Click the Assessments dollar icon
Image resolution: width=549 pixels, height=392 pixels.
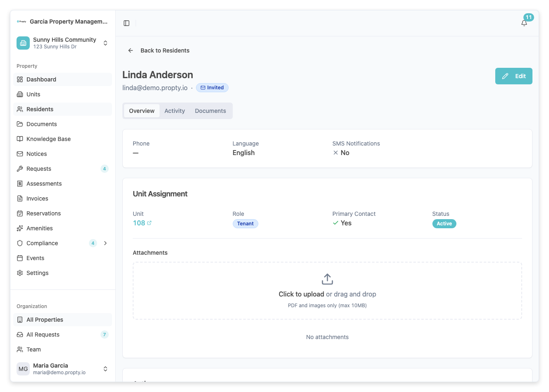coord(20,184)
